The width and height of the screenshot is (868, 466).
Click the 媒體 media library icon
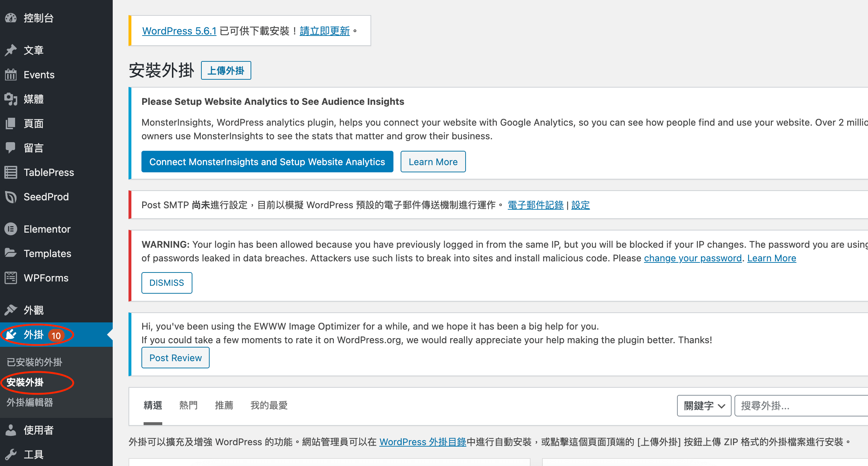click(x=11, y=99)
